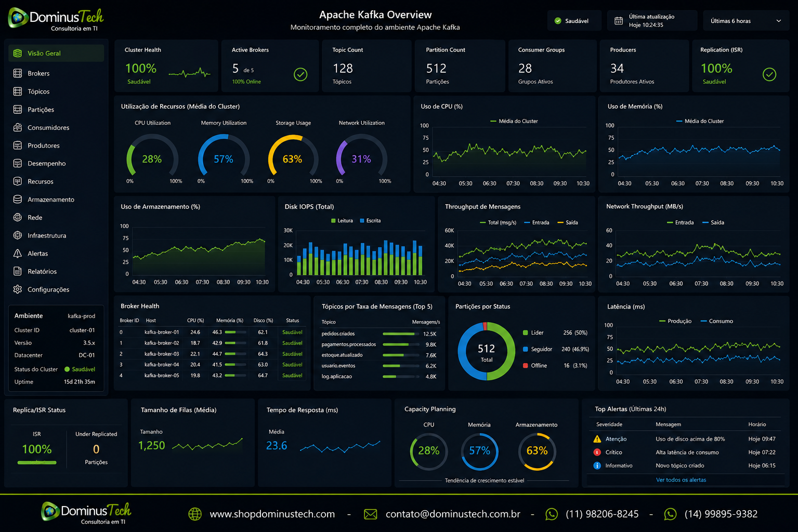Click the Replication (ISR) checkmark circle icon
The image size is (798, 532).
[x=769, y=74]
